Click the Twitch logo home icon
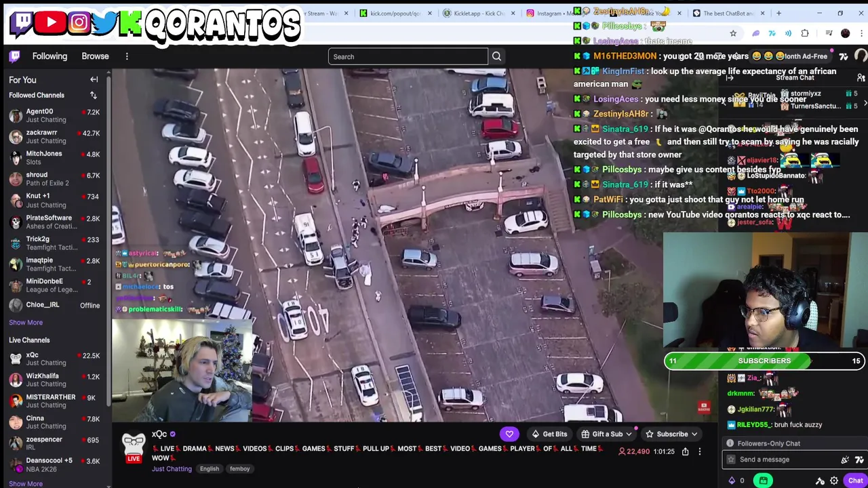The image size is (868, 488). (14, 56)
